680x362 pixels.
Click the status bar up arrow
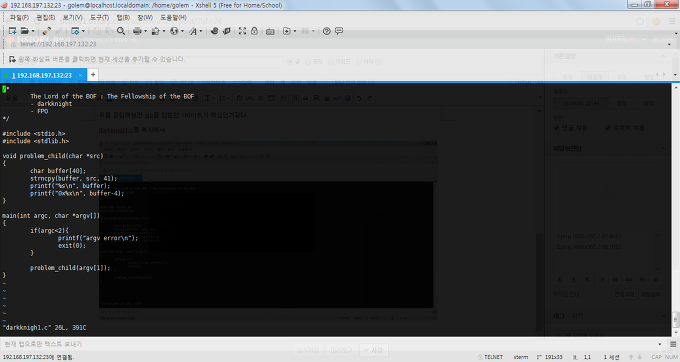(x=631, y=357)
